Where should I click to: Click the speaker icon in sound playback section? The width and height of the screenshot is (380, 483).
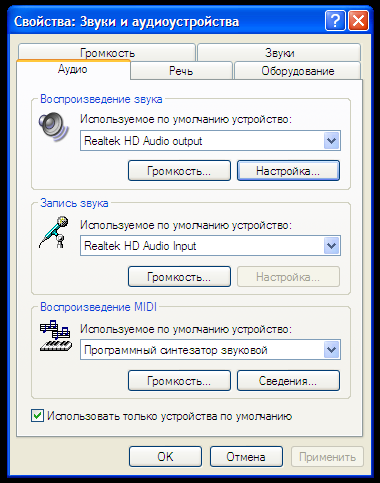pyautogui.click(x=54, y=127)
